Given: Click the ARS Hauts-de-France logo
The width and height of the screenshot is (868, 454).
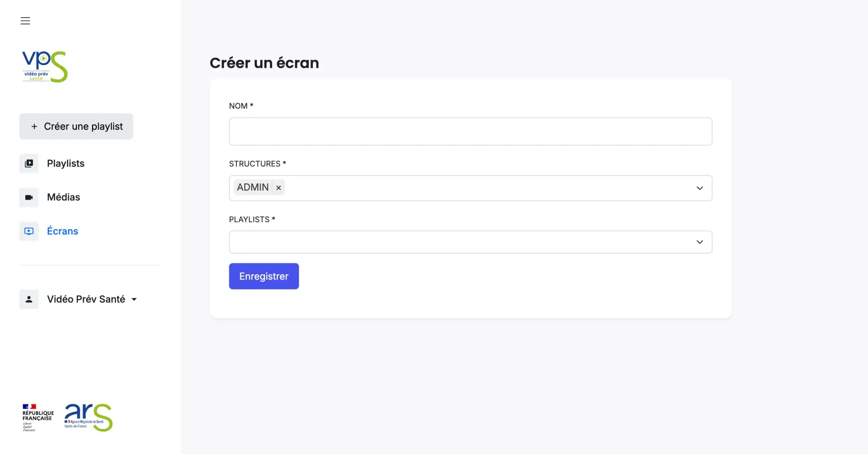Looking at the screenshot, I should tap(88, 417).
